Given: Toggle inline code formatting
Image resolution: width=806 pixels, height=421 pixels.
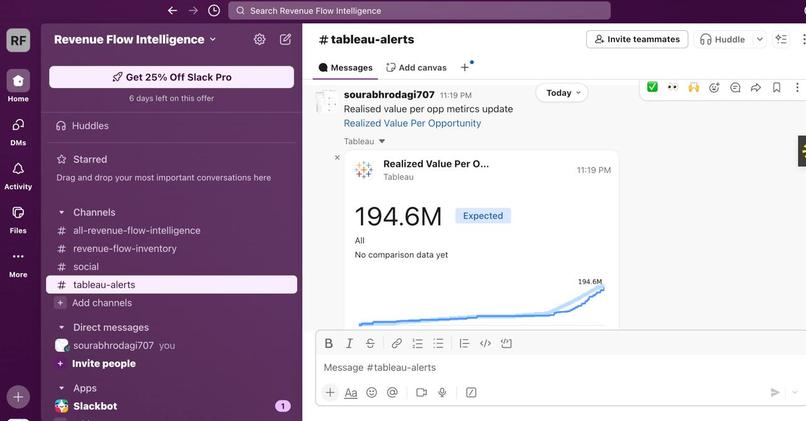Looking at the screenshot, I should click(485, 343).
